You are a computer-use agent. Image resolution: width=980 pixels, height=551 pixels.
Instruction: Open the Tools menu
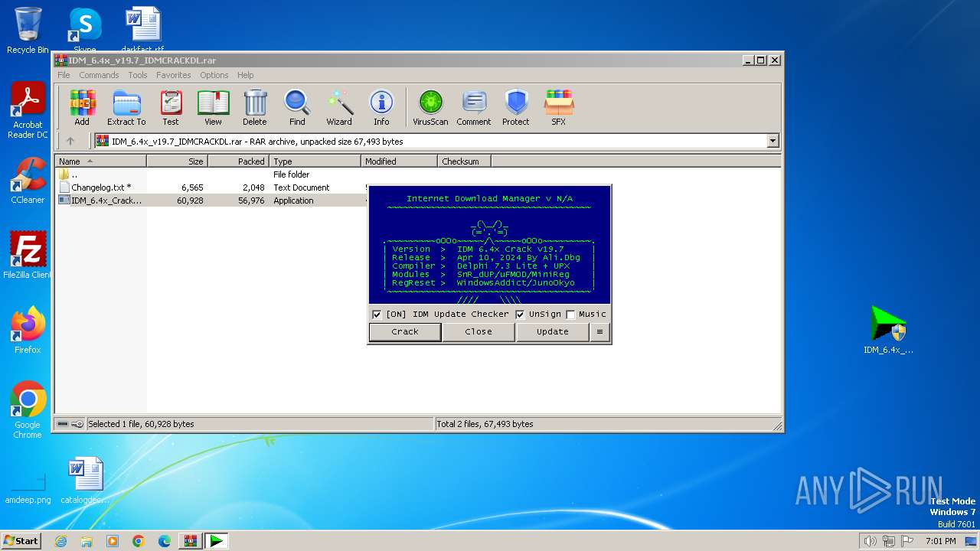[x=138, y=75]
